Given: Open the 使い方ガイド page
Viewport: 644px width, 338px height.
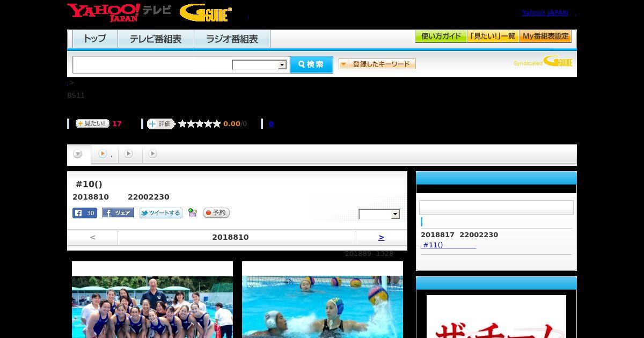Looking at the screenshot, I should (441, 36).
